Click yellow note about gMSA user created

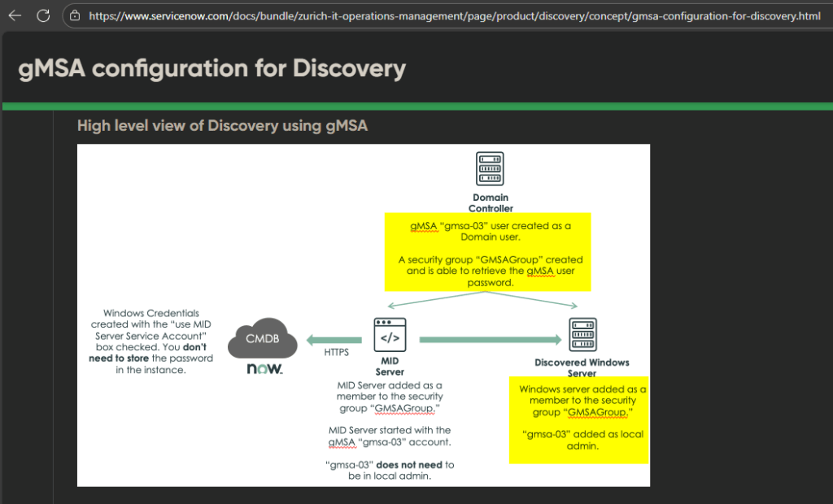490,251
